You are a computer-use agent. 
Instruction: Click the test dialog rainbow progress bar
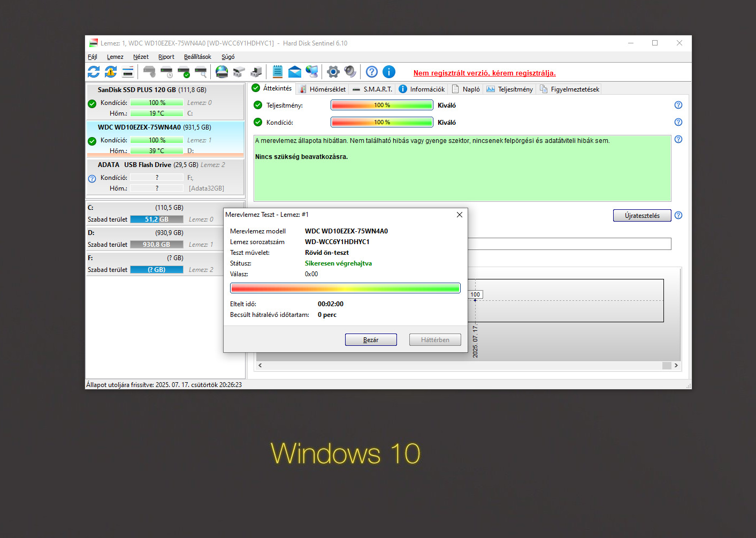[345, 288]
